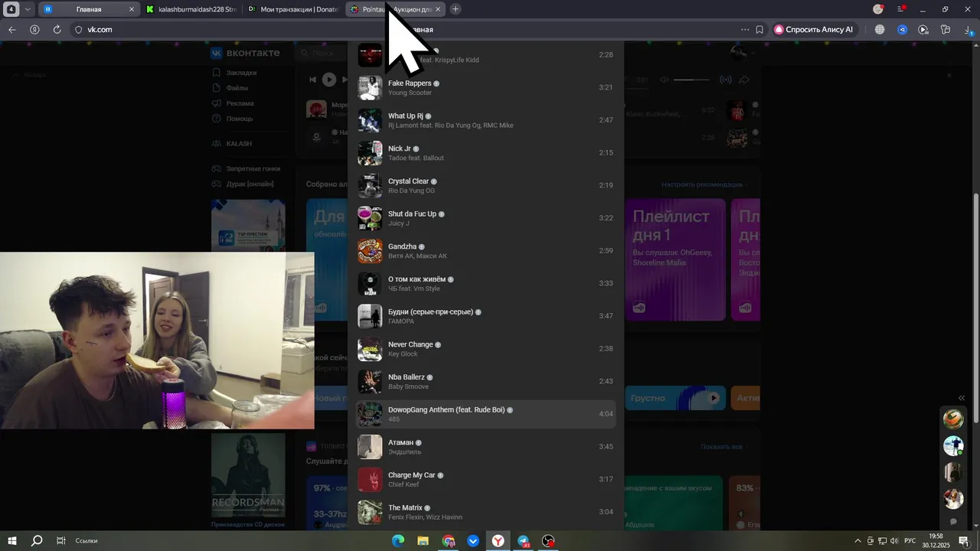Click the Gandzha track cover art

pos(370,251)
